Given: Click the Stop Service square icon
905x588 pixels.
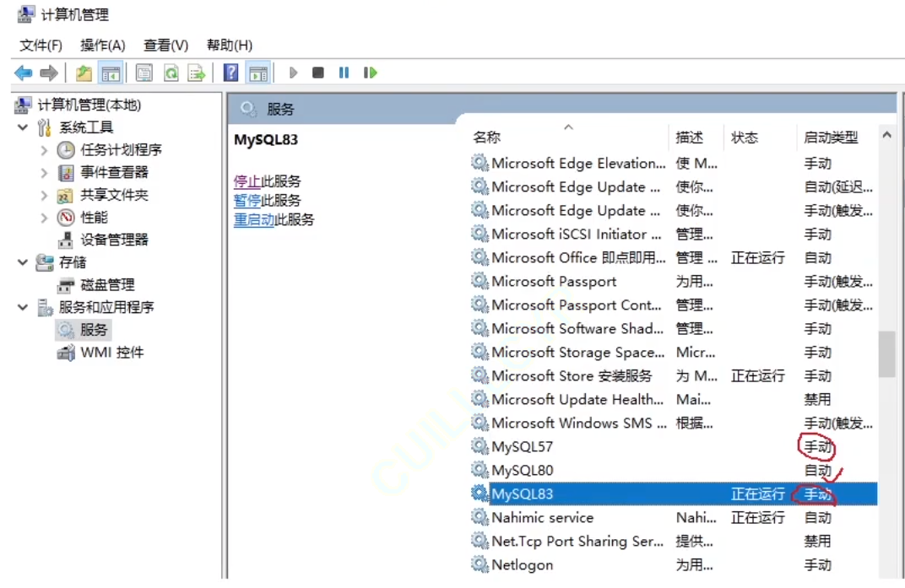Looking at the screenshot, I should (x=318, y=73).
